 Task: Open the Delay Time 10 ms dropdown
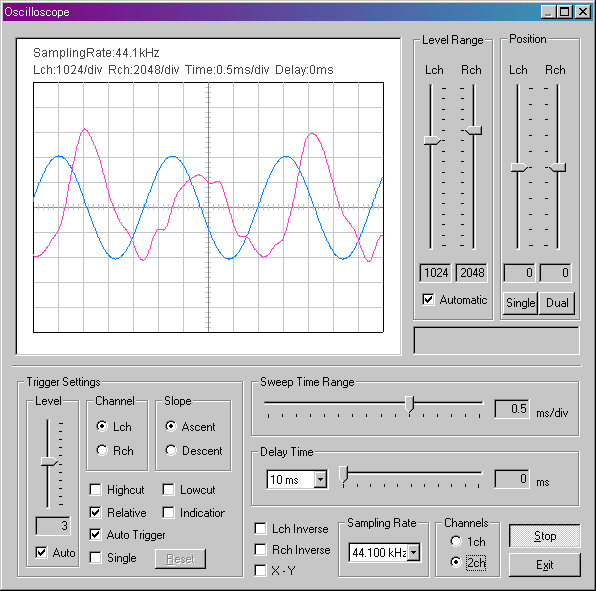click(x=320, y=480)
